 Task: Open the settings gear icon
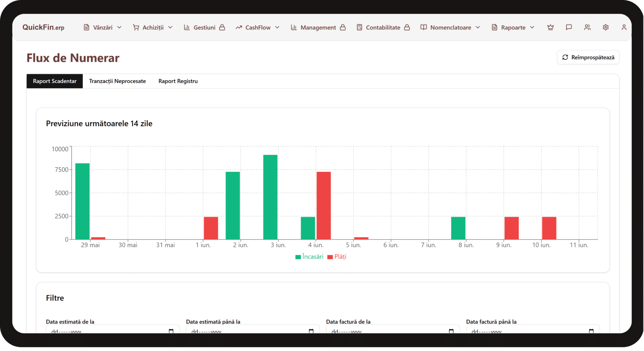click(606, 27)
